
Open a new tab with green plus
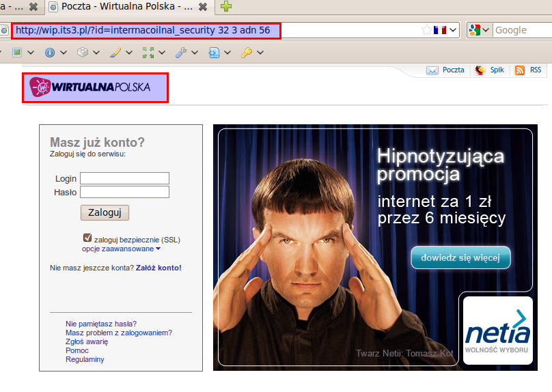pos(226,6)
